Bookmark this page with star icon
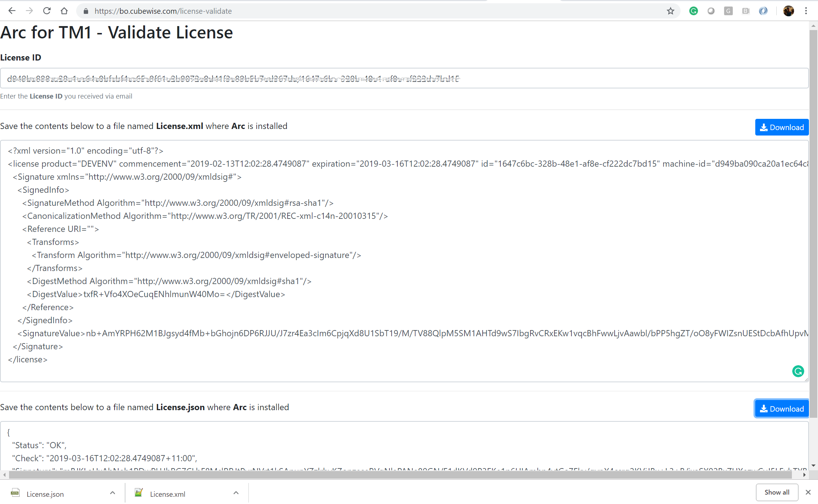Image resolution: width=818 pixels, height=504 pixels. point(670,11)
